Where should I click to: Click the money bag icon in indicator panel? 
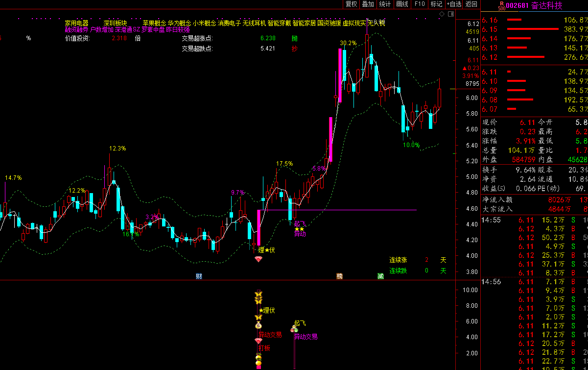coord(259,325)
